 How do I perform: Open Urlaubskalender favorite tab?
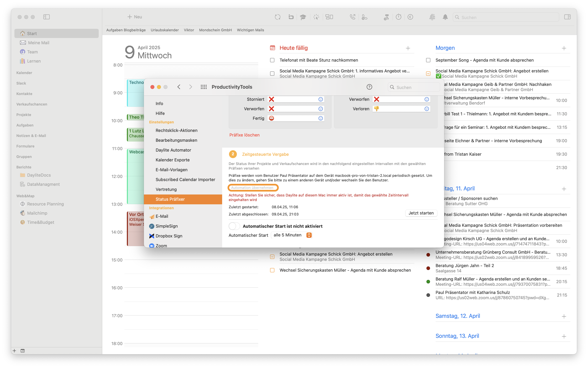click(x=165, y=30)
